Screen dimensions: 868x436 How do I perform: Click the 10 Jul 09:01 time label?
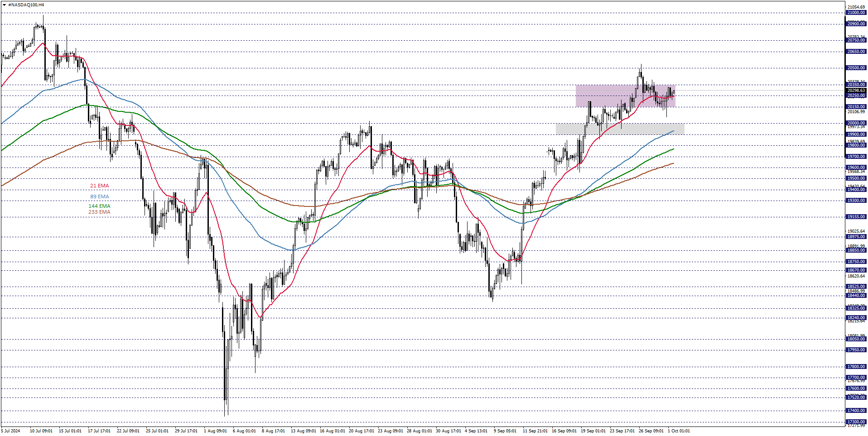pos(41,431)
